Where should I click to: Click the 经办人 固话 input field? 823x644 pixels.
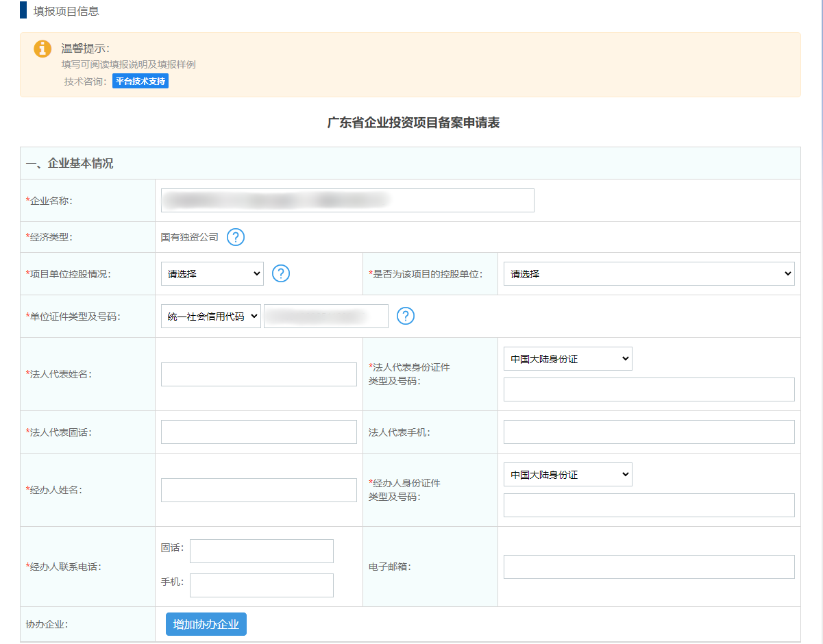[261, 551]
